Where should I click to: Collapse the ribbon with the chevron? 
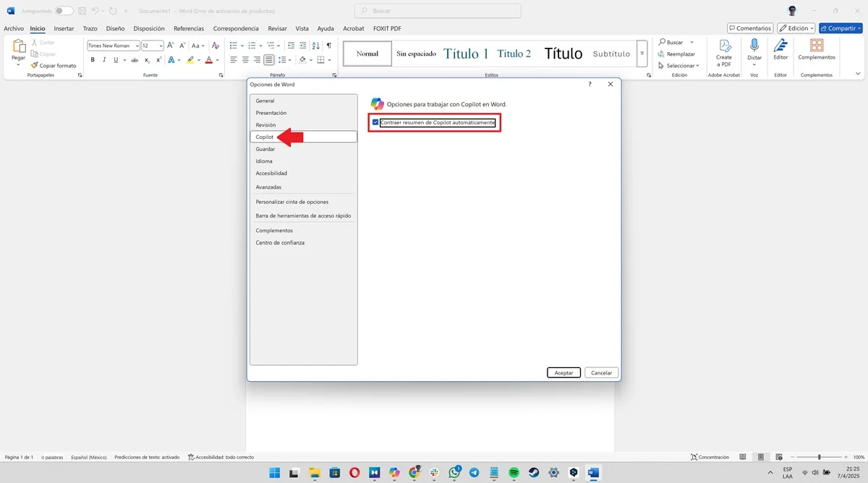[x=858, y=74]
